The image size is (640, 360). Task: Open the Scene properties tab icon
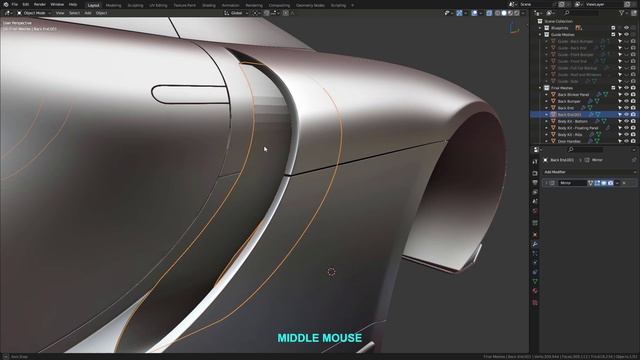pos(535,201)
